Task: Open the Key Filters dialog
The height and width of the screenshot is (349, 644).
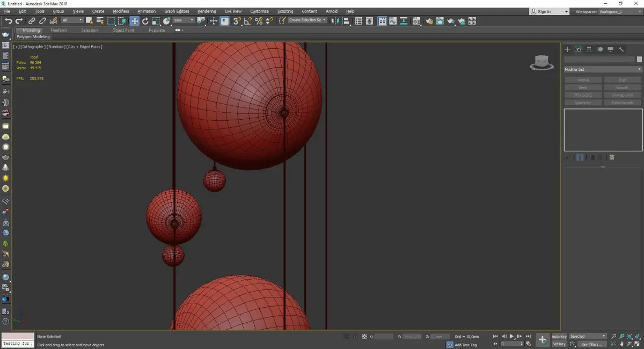Action: (x=591, y=344)
